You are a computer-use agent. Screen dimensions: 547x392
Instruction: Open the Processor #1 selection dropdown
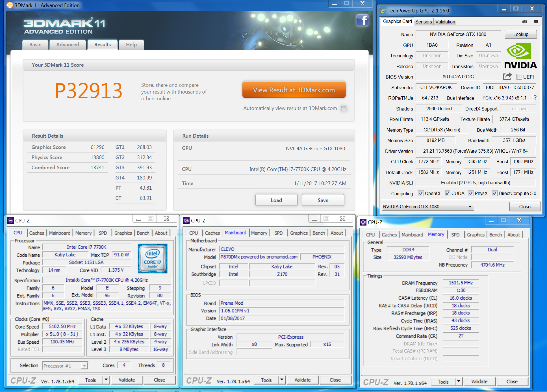[65, 366]
